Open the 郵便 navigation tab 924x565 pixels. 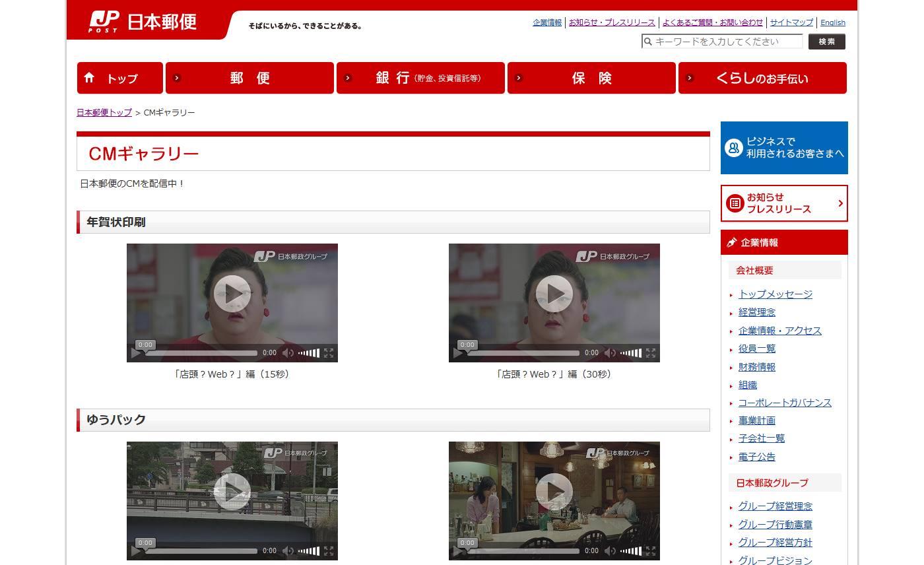[249, 78]
